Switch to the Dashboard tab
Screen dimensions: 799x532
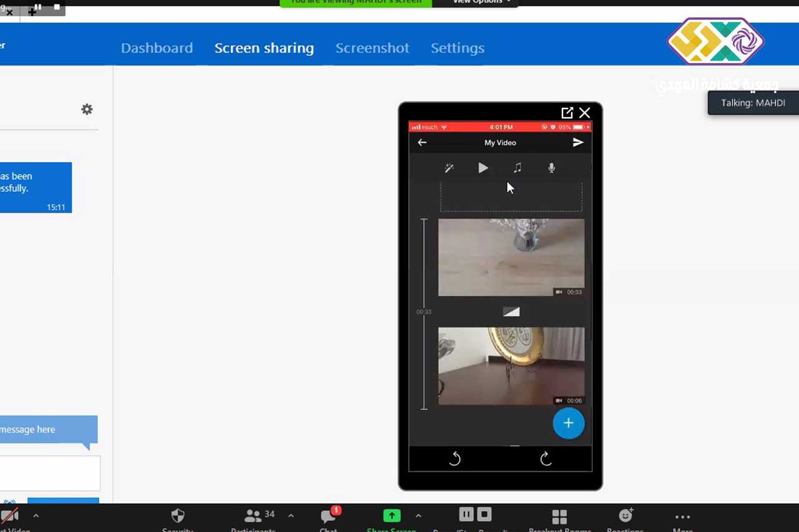pyautogui.click(x=157, y=48)
